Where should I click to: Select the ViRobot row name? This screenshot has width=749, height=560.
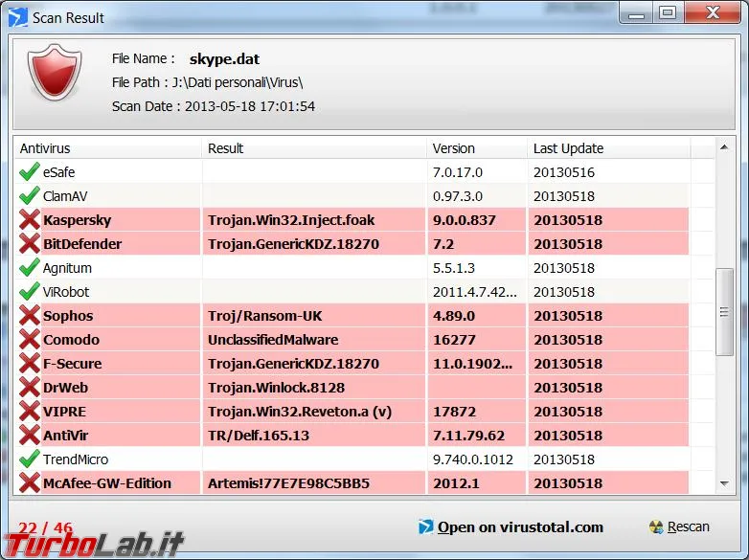point(66,292)
